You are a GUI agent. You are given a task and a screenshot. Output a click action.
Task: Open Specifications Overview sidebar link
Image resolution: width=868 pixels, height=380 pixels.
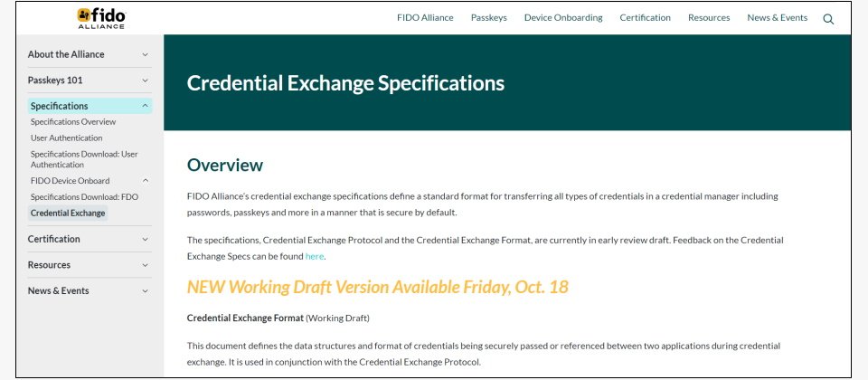[x=73, y=122]
